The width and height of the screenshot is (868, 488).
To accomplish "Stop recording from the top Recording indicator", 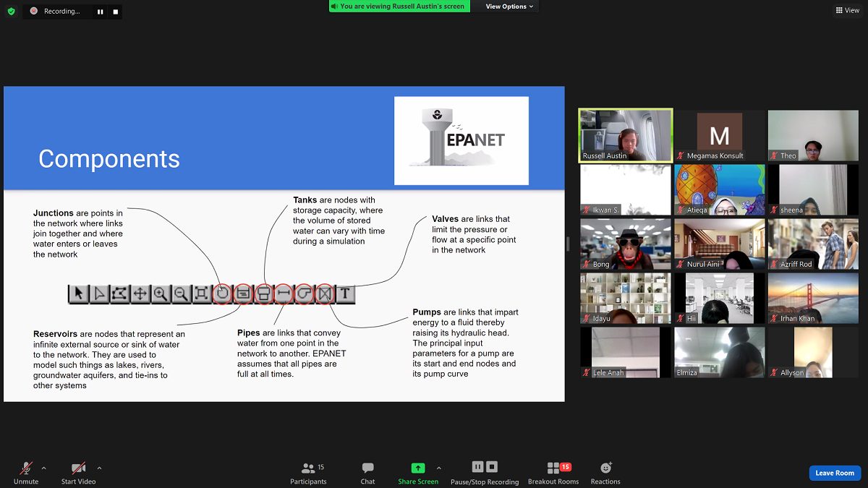I will tap(115, 12).
